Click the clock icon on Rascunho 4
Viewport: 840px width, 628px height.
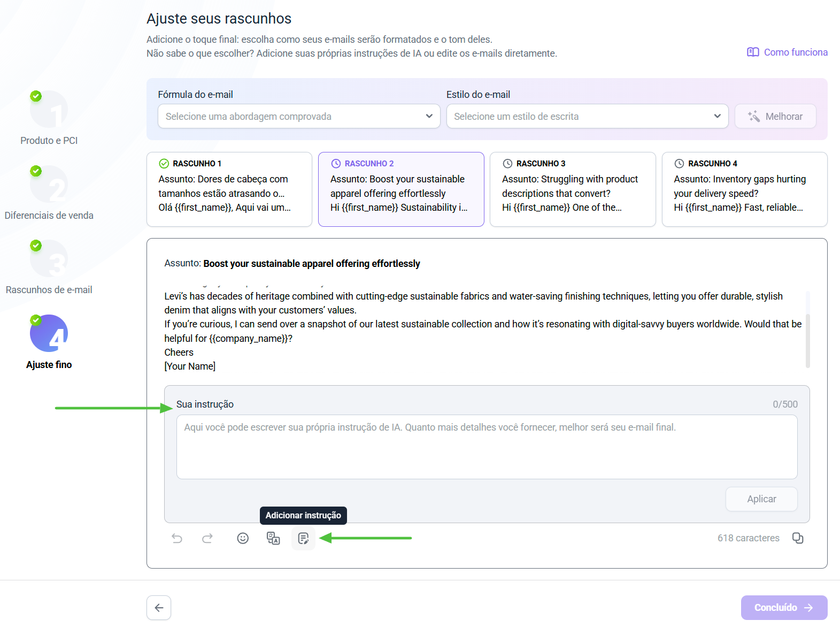[x=679, y=164]
